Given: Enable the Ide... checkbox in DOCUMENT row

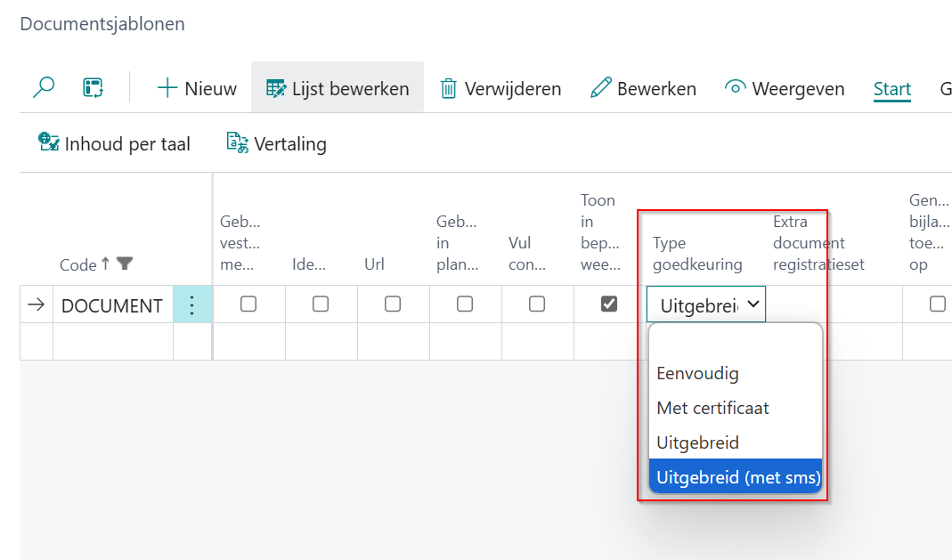Looking at the screenshot, I should click(321, 304).
